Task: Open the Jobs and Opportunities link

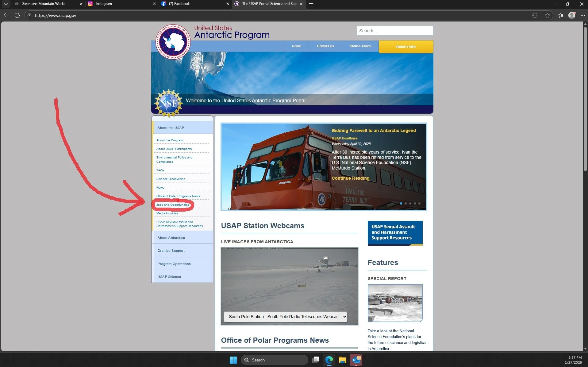Action: tap(173, 205)
